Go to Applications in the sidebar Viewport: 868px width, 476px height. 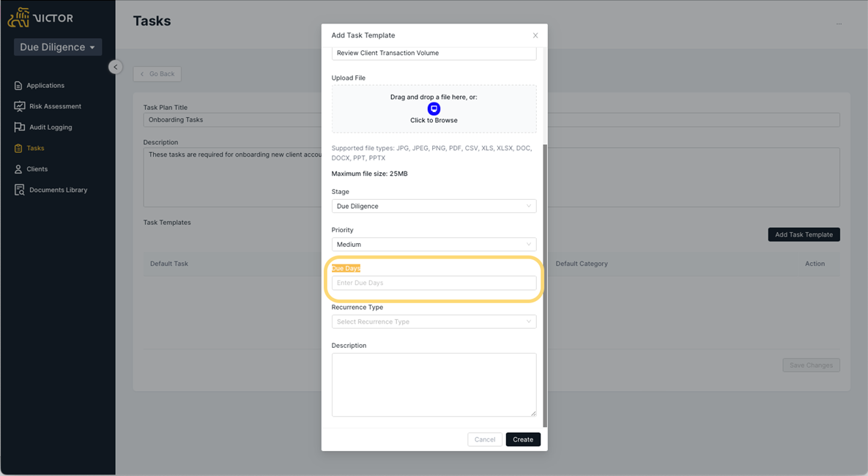(x=45, y=85)
